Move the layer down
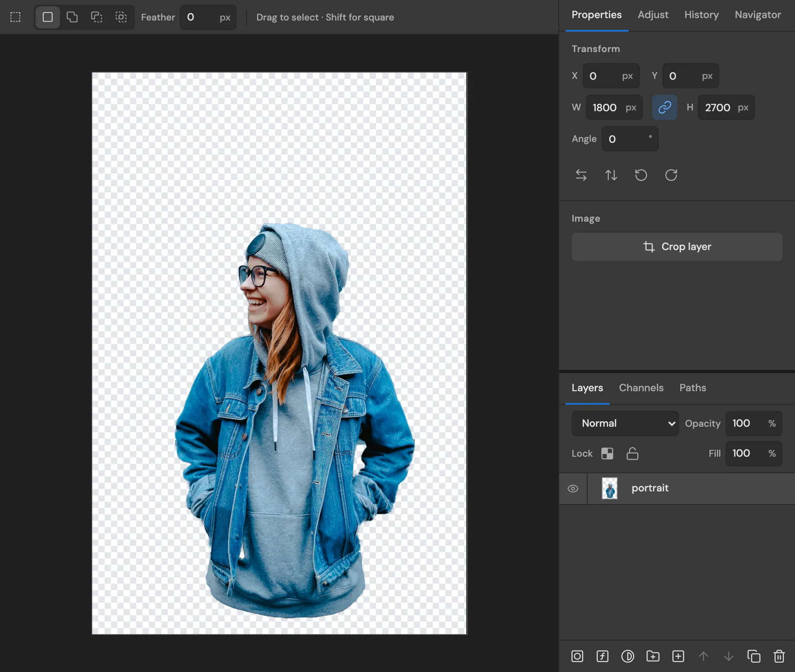Screen dimensions: 795x672 (728, 656)
